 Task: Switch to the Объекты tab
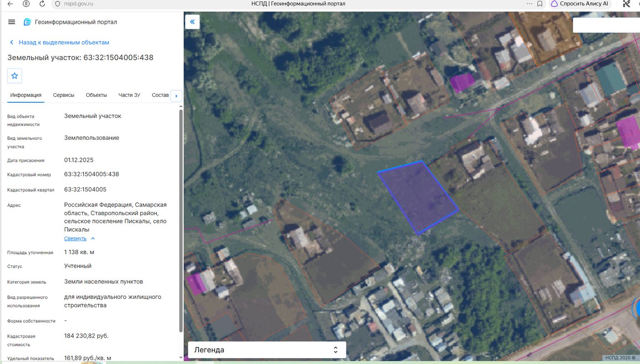96,95
